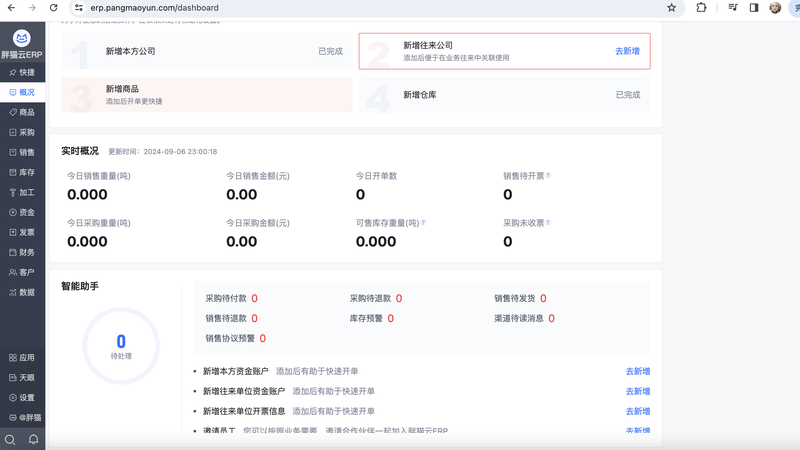Open the 加工 processing menu

22,192
